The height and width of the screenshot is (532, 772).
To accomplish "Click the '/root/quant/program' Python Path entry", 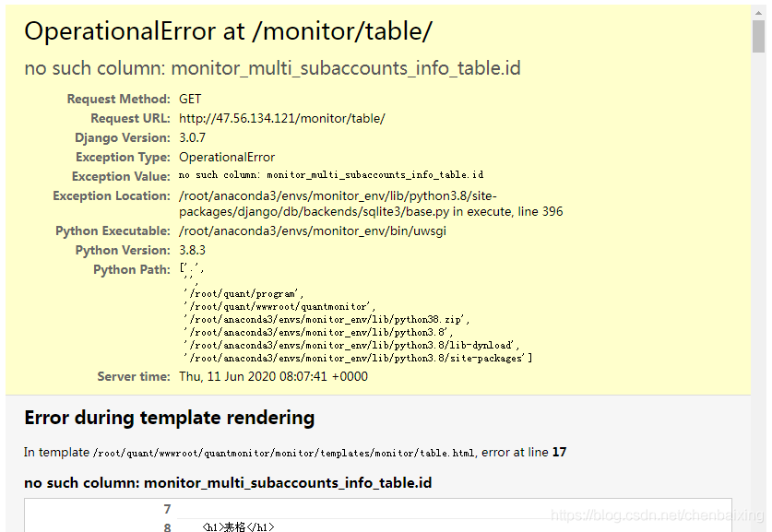I will point(243,294).
